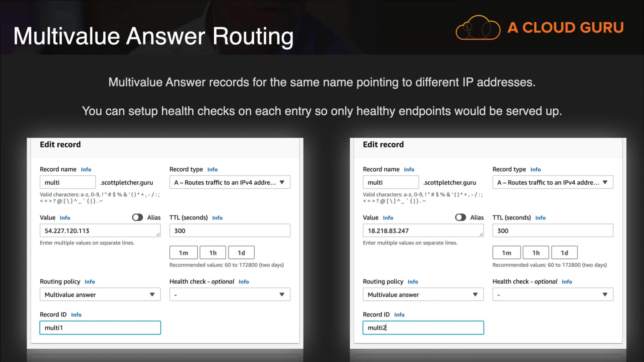
Task: Open Info link beside left TTL seconds
Action: click(x=217, y=218)
